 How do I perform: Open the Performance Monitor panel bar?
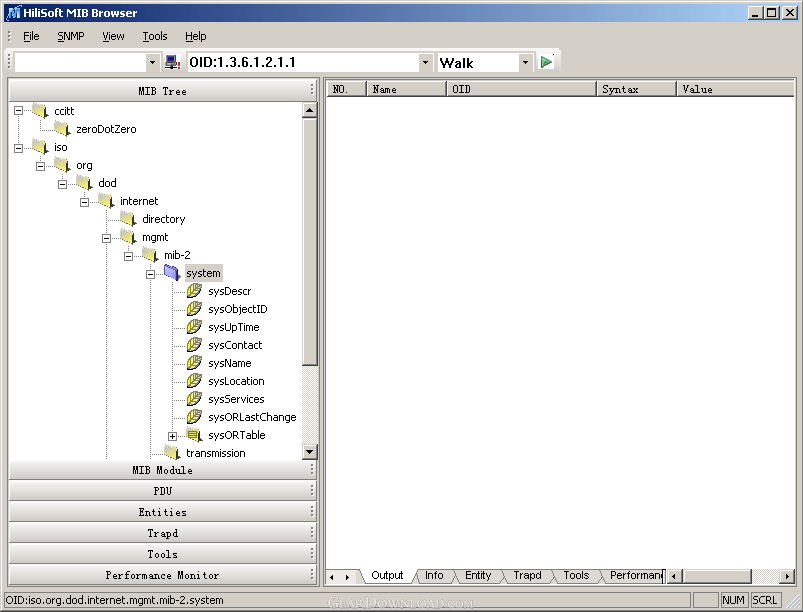(162, 575)
